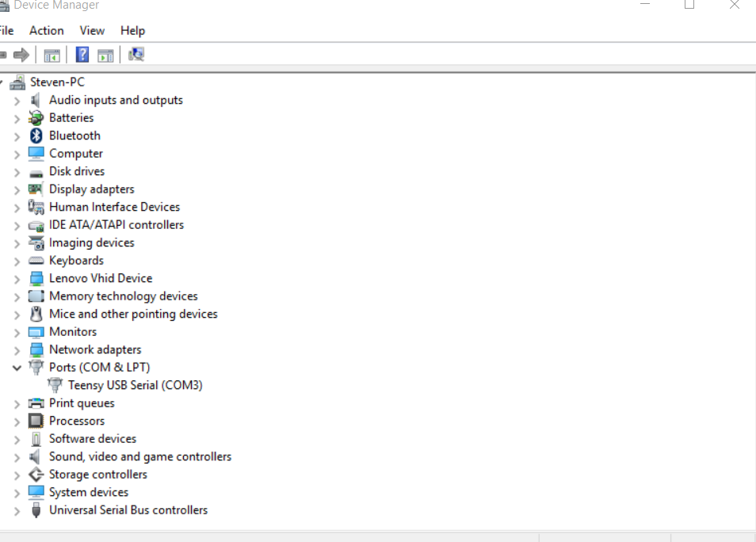Collapse the Ports (COM & LPT) node
756x542 pixels.
coord(17,368)
